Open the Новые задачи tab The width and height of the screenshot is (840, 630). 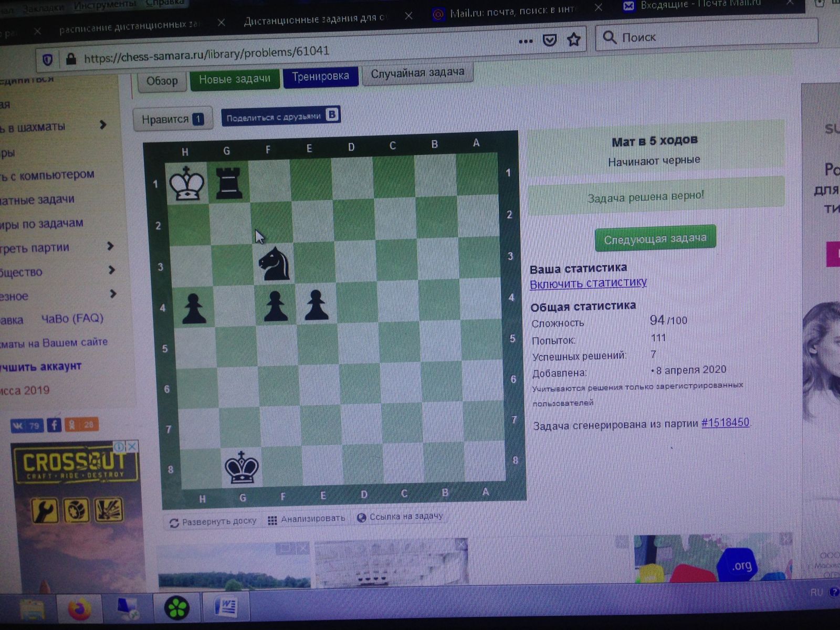(x=234, y=79)
